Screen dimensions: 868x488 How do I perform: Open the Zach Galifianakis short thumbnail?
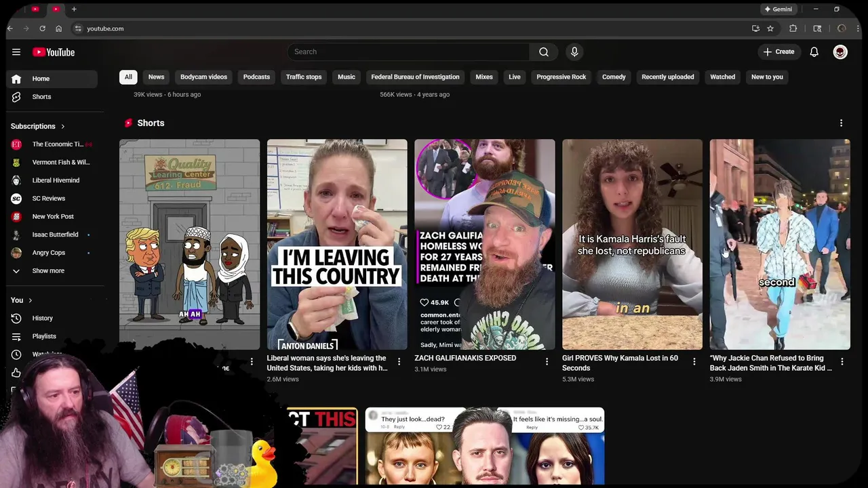tap(485, 244)
